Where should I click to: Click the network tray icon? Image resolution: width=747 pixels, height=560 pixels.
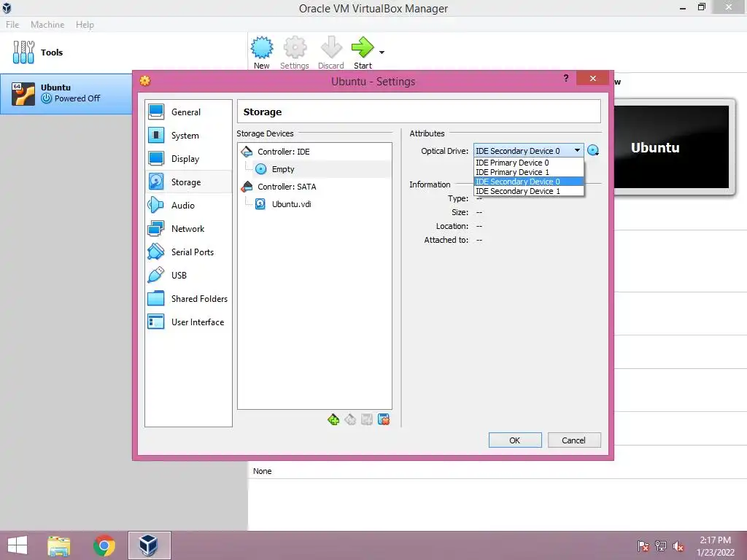pos(661,546)
